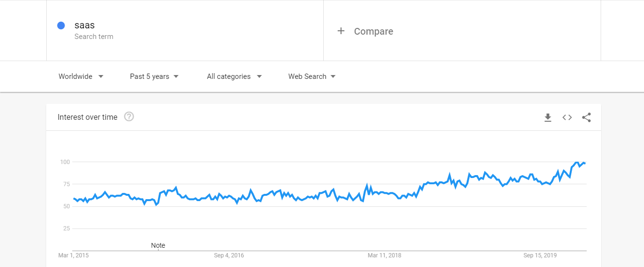Open the Past 5 years time range
This screenshot has height=267, width=644.
[x=154, y=76]
